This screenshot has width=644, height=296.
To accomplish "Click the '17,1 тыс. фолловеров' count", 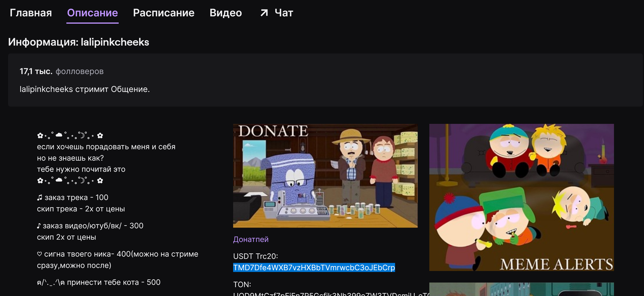I will click(x=62, y=71).
